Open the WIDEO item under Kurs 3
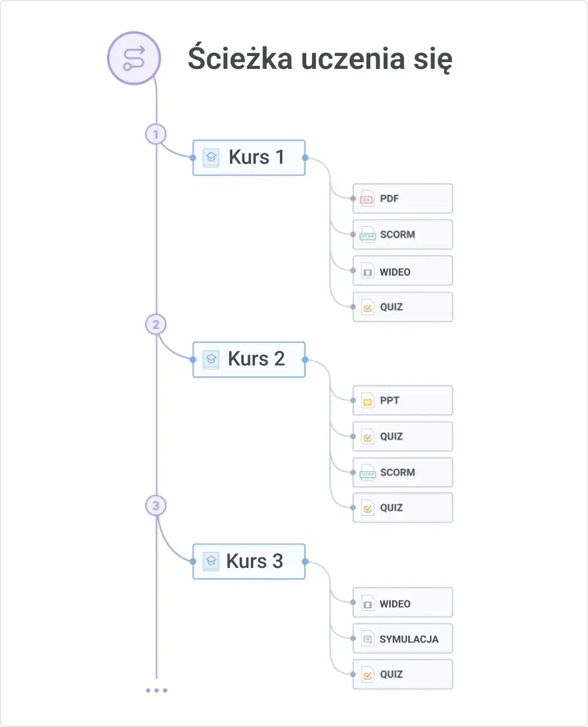This screenshot has height=727, width=588. [x=402, y=603]
